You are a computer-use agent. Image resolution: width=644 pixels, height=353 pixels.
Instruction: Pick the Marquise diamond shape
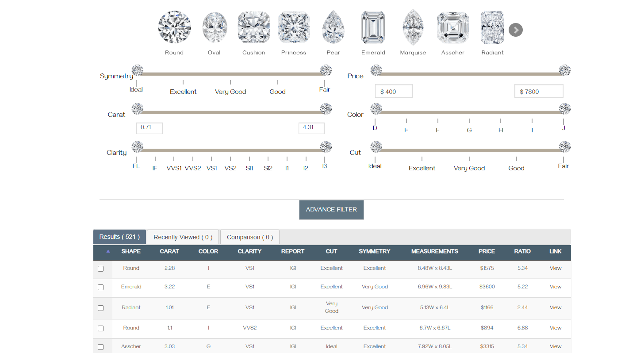[413, 27]
